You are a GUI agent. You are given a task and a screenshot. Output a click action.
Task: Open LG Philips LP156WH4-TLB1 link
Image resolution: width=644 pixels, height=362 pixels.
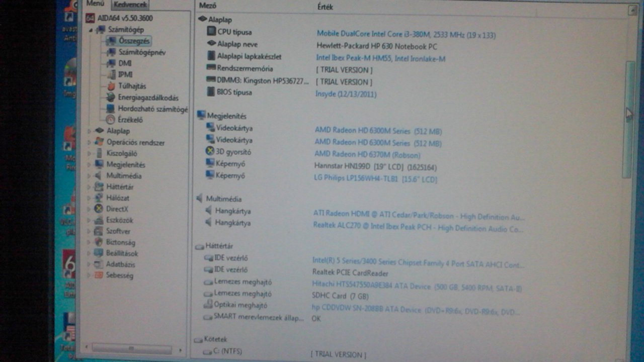375,179
